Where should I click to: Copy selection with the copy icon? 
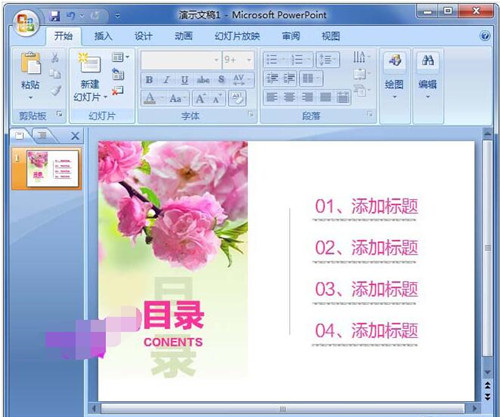click(55, 74)
